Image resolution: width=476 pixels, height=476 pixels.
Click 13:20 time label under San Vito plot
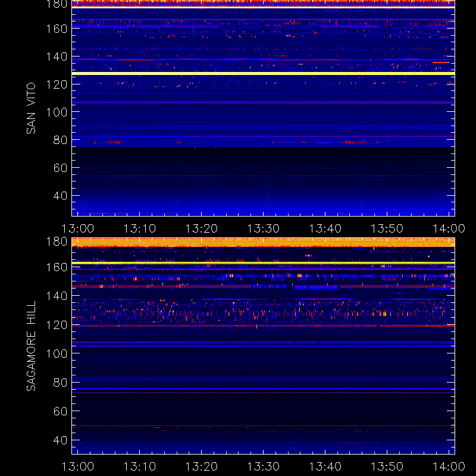[202, 228]
